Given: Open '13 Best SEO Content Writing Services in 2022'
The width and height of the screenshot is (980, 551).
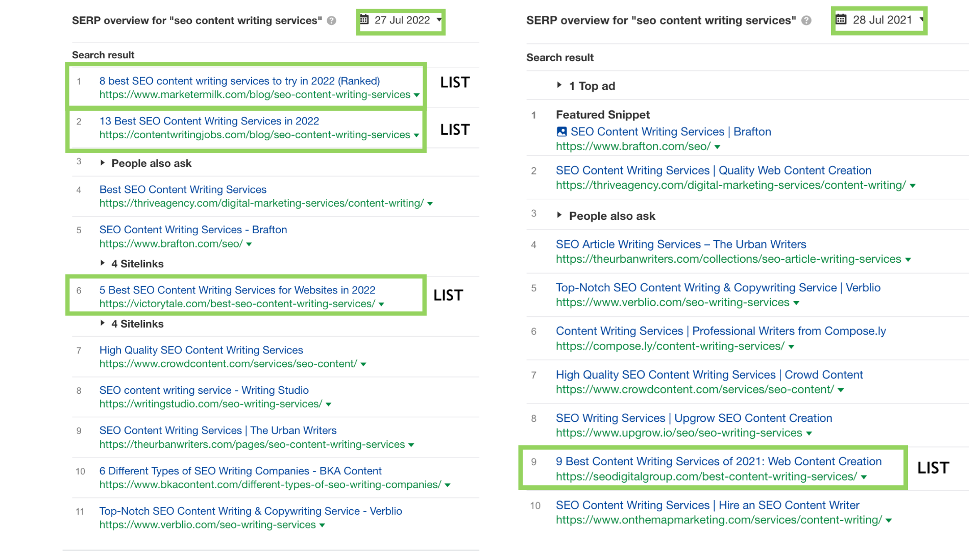Looking at the screenshot, I should click(209, 121).
